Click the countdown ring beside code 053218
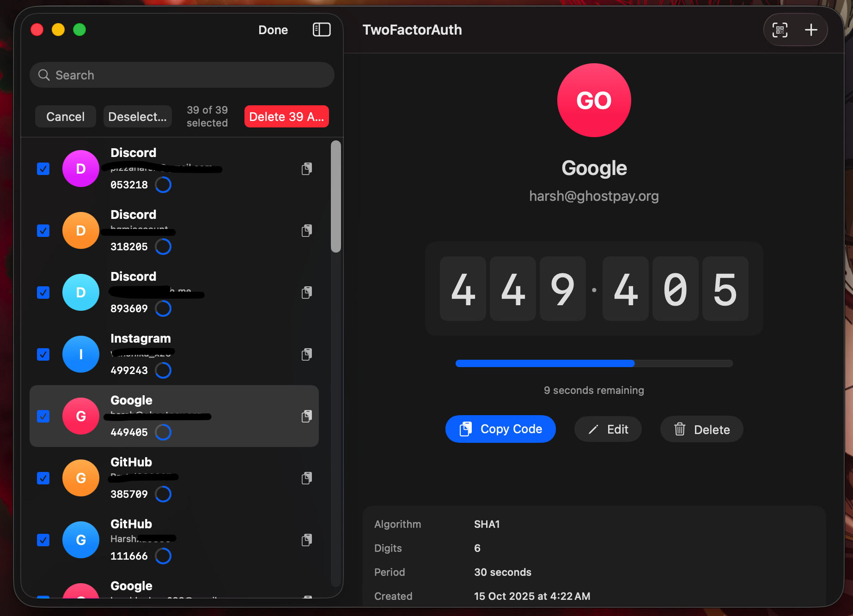This screenshot has height=616, width=853. click(x=163, y=185)
